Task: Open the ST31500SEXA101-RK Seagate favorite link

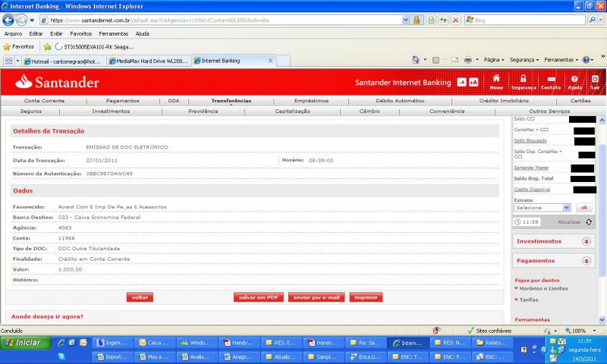Action: point(94,47)
